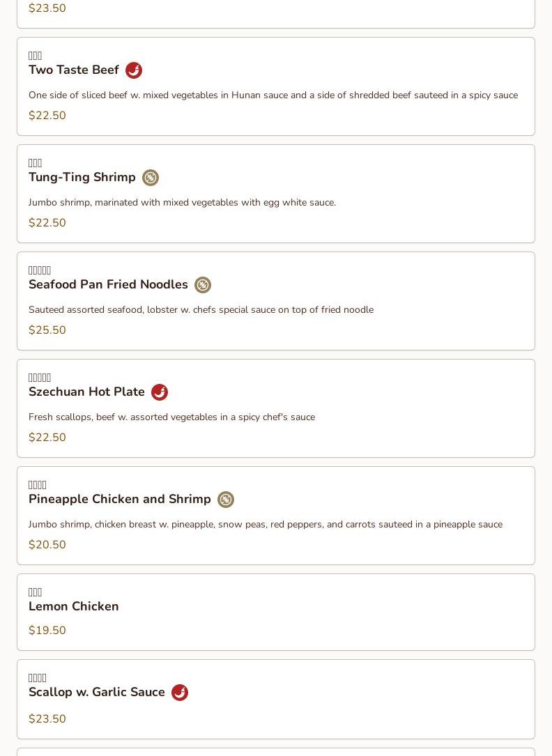Viewport: 552px width, 756px height.
Task: Click the badge icon next to Tung-Ting Shrimp
Action: point(151,178)
